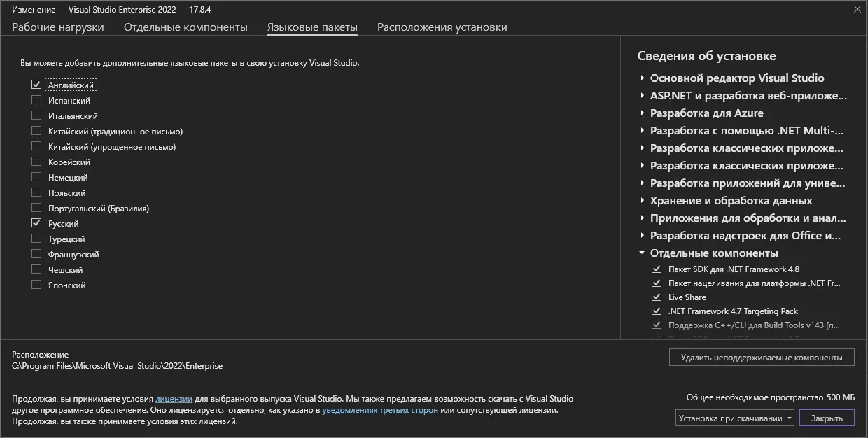The height and width of the screenshot is (438, 868).
Task: Open the лицензии license link
Action: [x=174, y=399]
